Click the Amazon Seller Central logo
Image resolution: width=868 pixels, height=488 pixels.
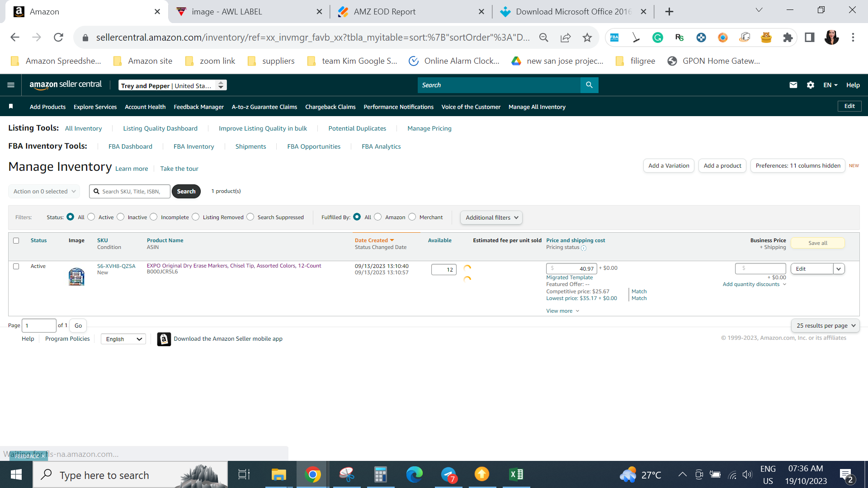[66, 85]
